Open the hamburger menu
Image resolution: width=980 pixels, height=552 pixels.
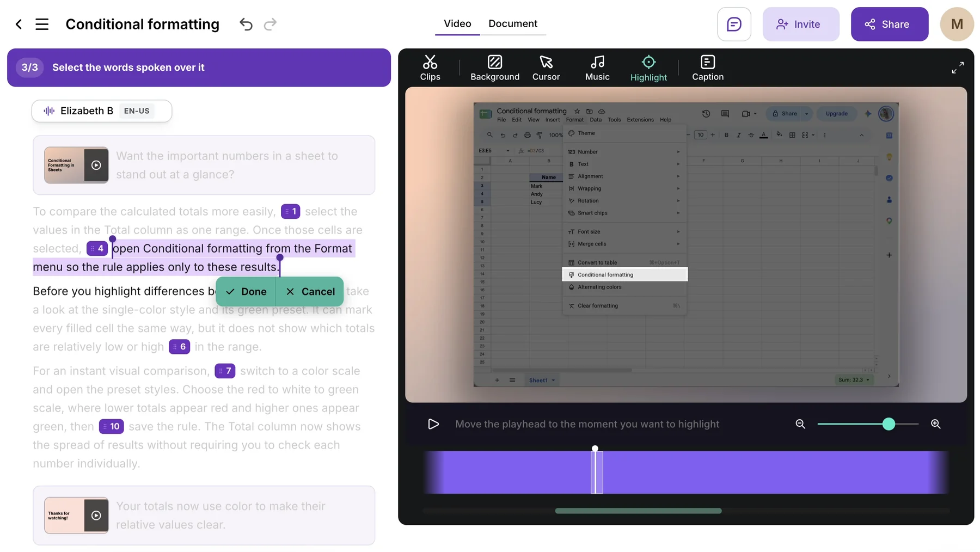(42, 24)
